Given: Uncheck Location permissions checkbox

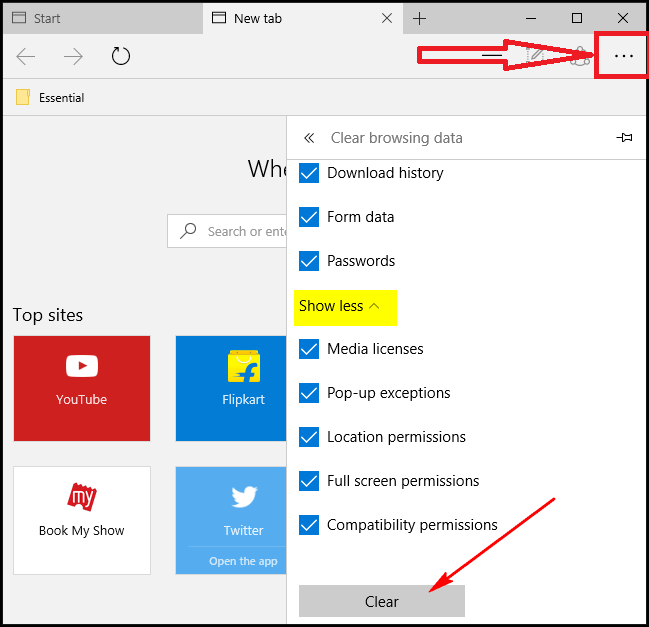Looking at the screenshot, I should (309, 437).
